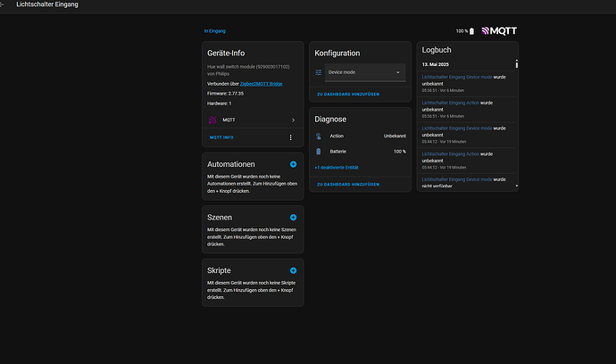
Task: Click the Logbuch scrollbar thumb
Action: coord(516,63)
